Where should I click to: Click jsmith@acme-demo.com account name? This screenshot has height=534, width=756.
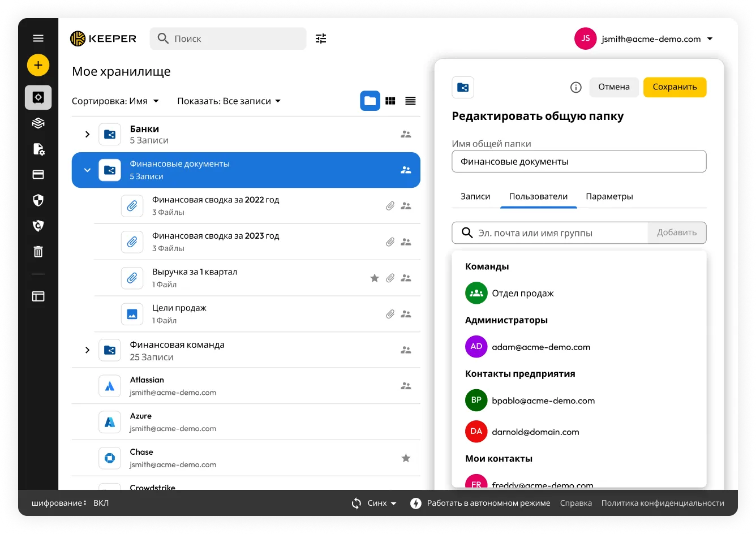coord(651,39)
